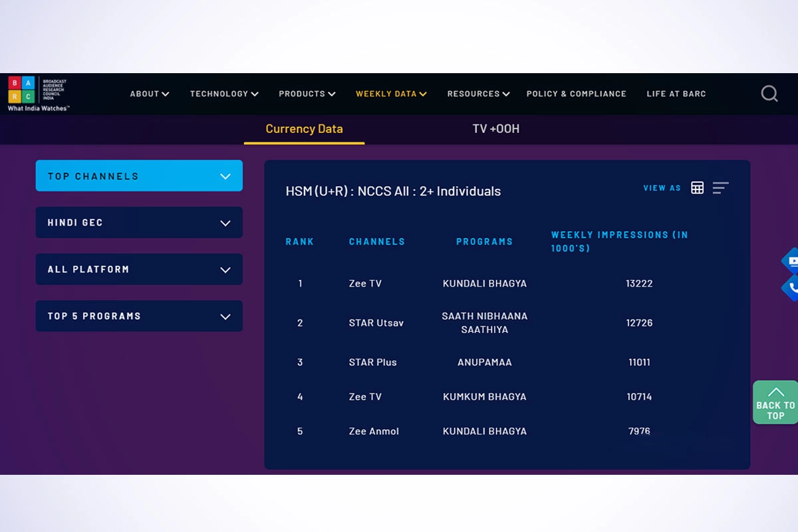Open the All Platform dropdown

tap(139, 269)
